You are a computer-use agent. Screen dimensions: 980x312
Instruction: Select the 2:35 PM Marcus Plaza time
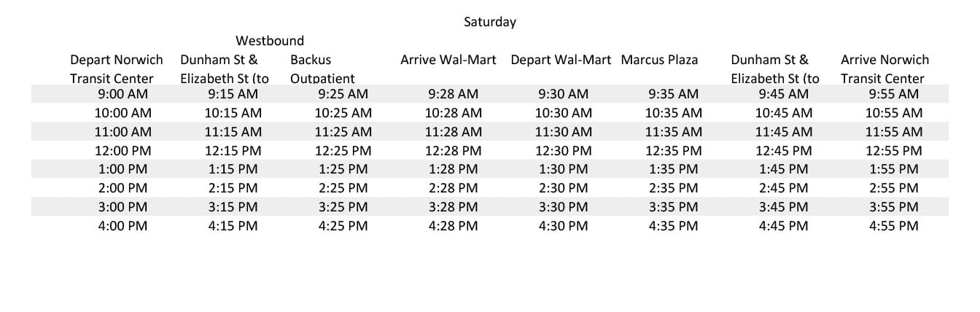coord(673,188)
